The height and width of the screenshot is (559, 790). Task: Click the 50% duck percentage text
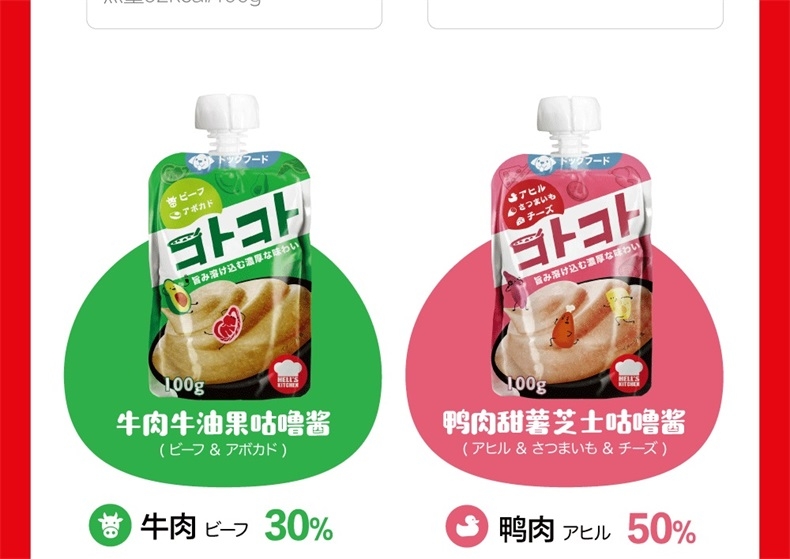662,529
